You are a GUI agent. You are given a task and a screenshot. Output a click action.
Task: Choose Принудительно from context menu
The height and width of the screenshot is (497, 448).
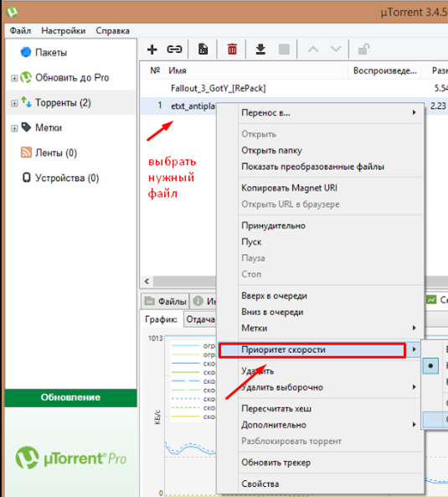(321, 225)
